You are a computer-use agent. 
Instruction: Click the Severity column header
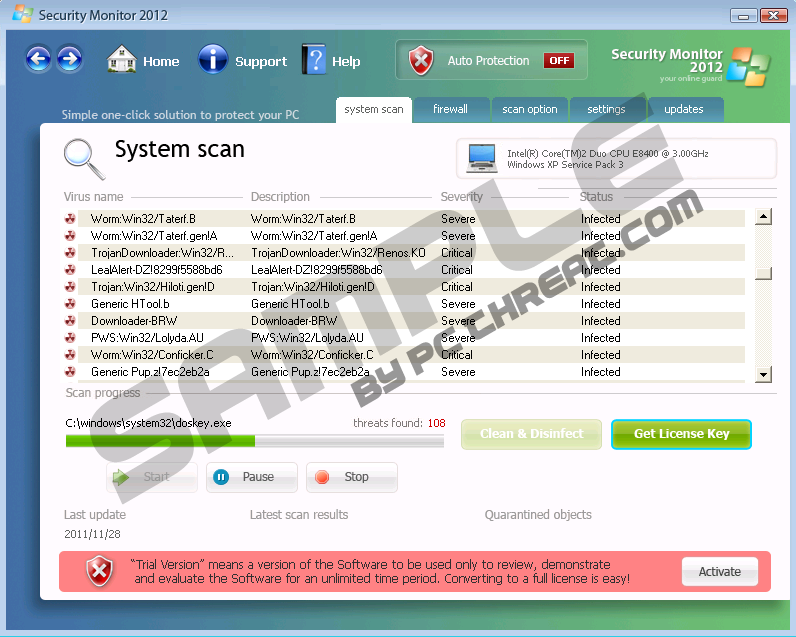click(x=461, y=196)
